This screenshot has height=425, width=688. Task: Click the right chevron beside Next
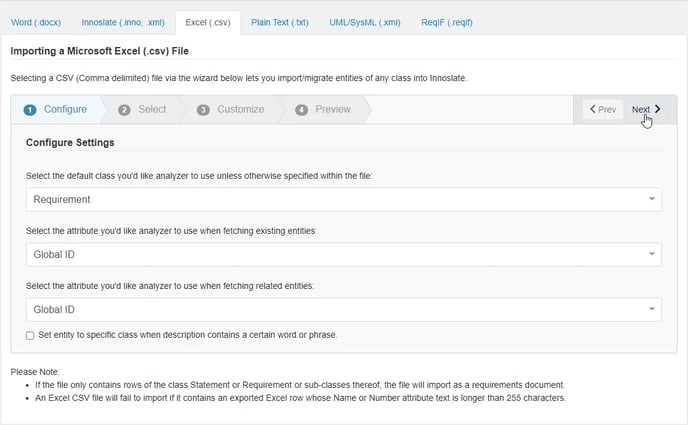click(657, 109)
